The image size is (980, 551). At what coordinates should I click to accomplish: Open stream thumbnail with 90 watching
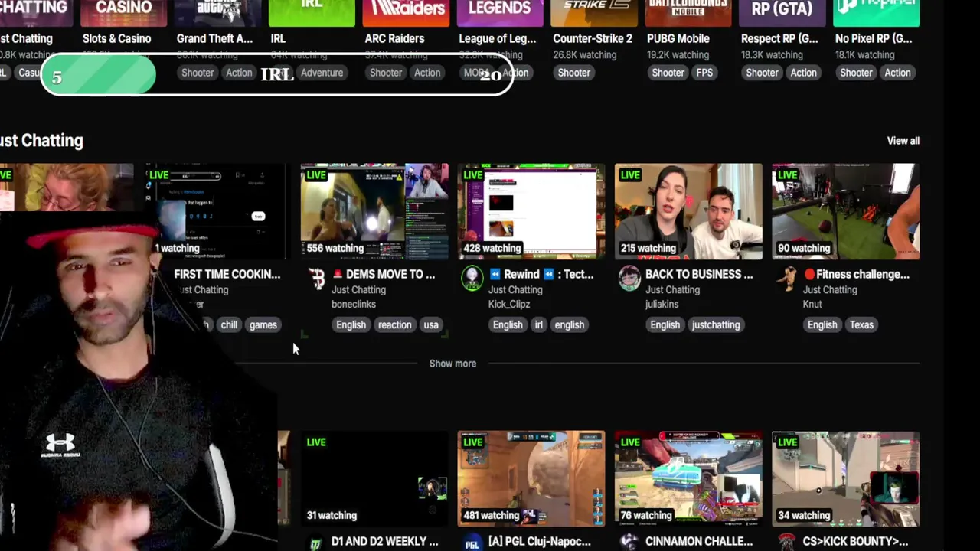(x=845, y=211)
